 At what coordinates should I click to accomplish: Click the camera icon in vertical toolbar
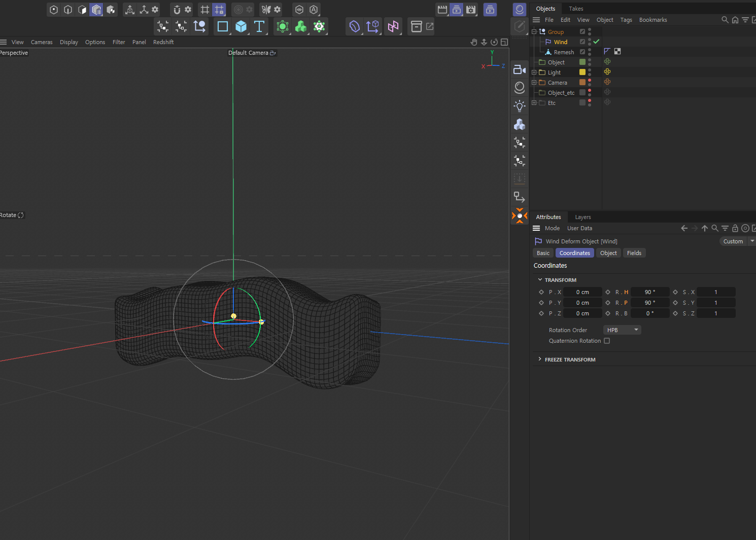[519, 70]
